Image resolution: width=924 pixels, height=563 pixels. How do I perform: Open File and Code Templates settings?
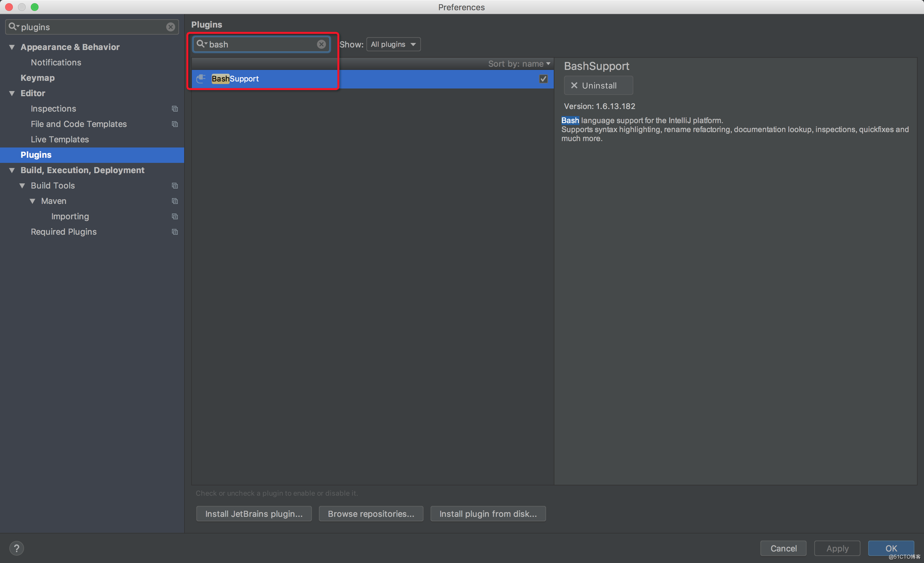point(79,124)
